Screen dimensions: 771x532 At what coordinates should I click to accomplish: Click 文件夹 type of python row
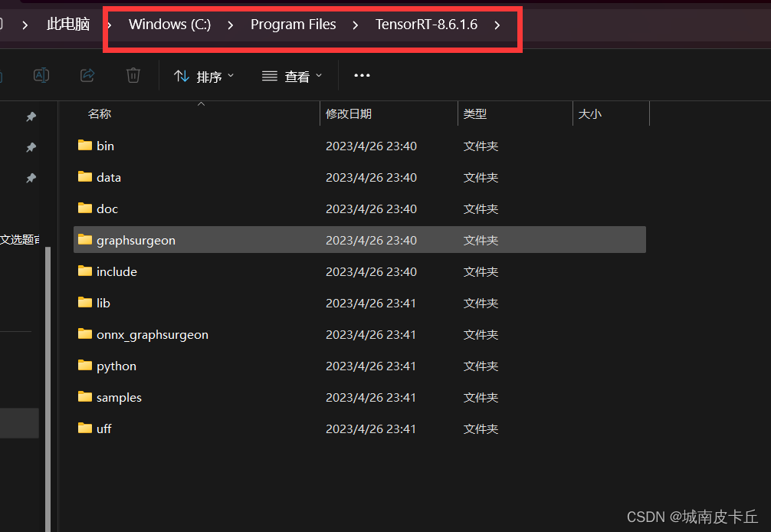(481, 366)
